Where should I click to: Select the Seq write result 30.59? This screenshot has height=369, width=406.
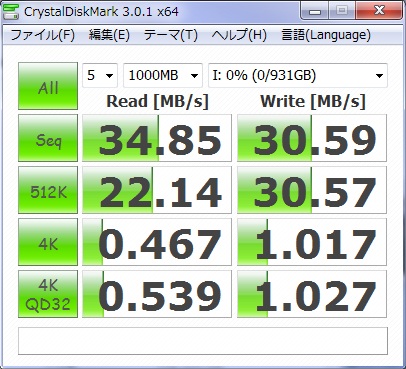pos(312,138)
